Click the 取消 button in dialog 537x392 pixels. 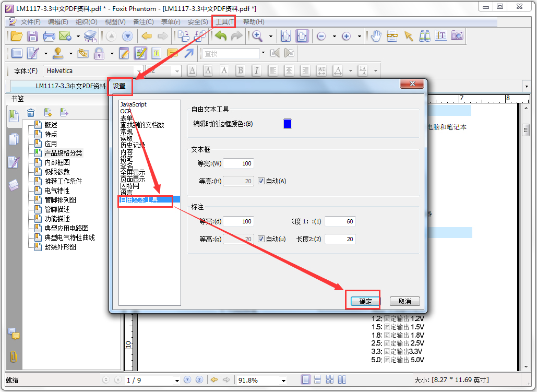(405, 301)
